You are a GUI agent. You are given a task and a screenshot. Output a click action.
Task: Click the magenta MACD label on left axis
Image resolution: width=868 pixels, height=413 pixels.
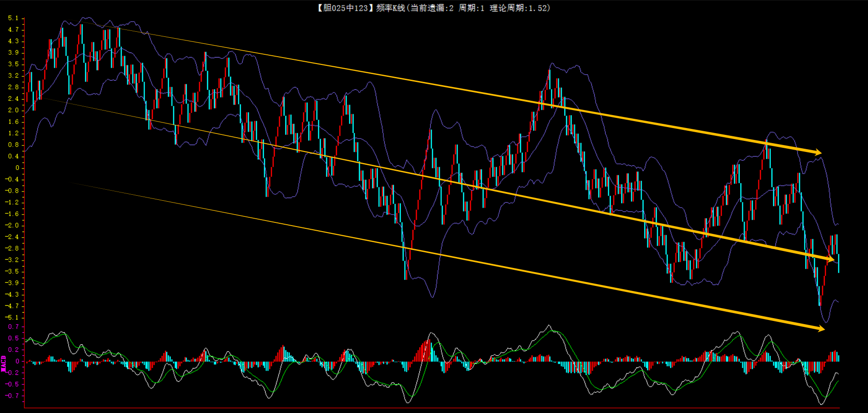tap(4, 363)
